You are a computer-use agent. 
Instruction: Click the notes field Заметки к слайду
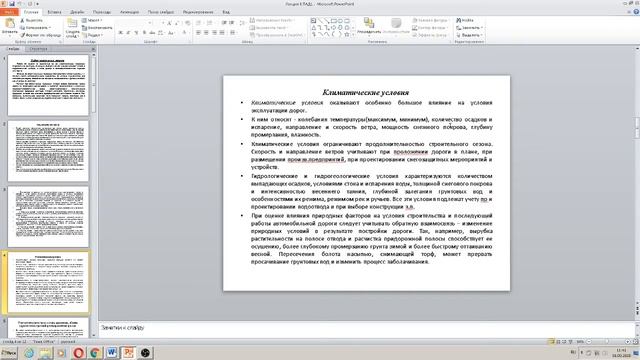(x=366, y=329)
